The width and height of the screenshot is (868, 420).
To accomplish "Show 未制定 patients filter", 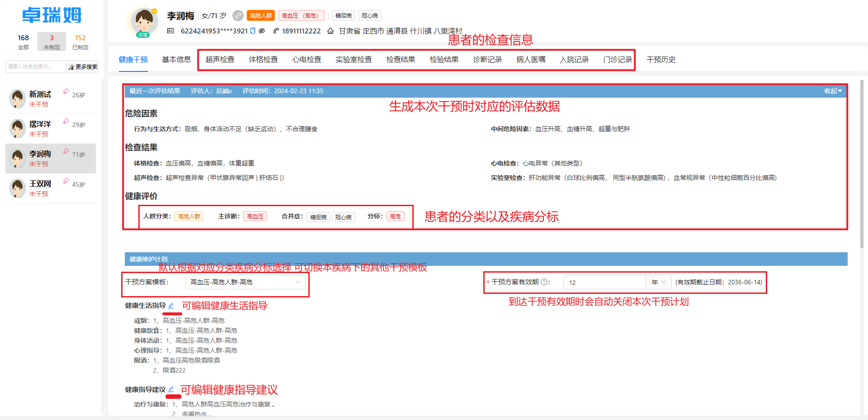I will [x=52, y=42].
